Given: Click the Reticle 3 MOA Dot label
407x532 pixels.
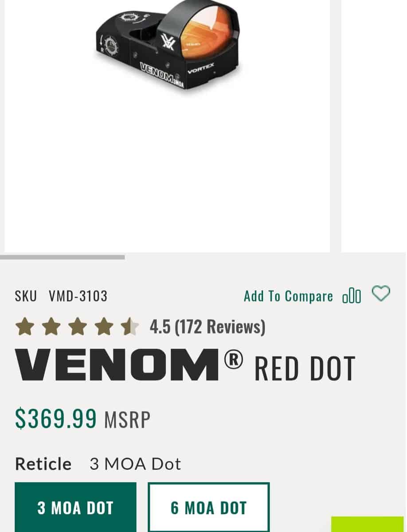Looking at the screenshot, I should click(98, 464).
